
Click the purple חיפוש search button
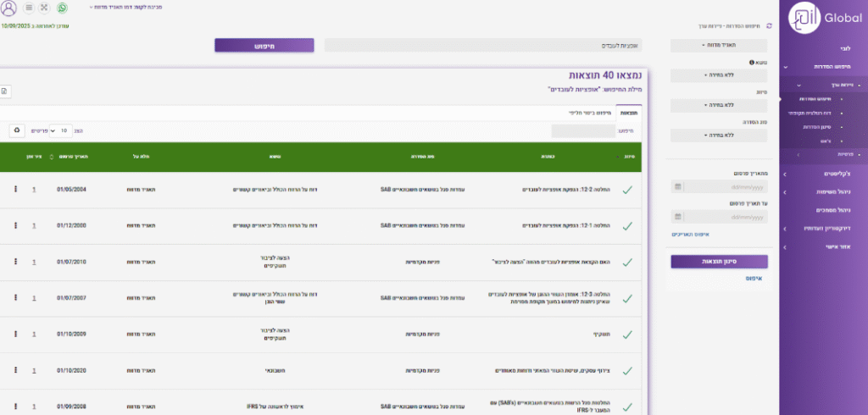click(x=264, y=46)
